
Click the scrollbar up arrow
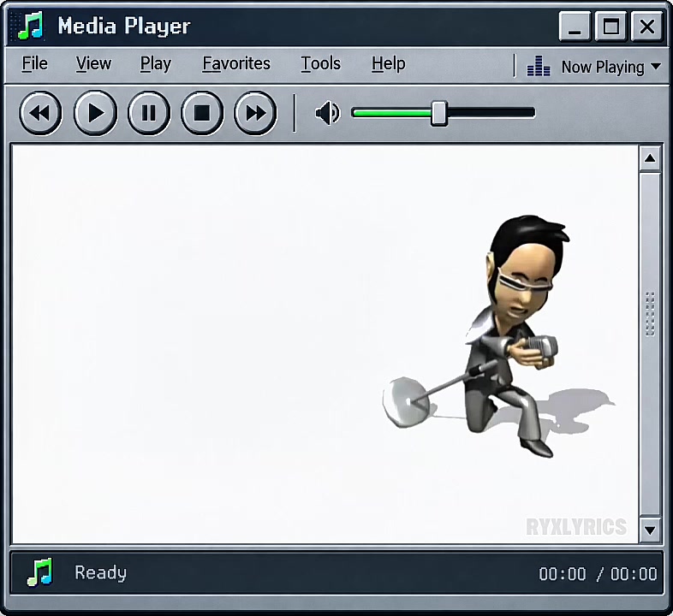650,158
